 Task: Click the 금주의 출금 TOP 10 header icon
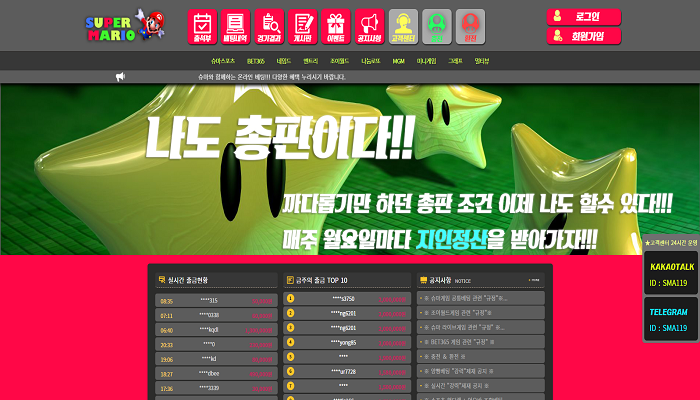(x=290, y=280)
